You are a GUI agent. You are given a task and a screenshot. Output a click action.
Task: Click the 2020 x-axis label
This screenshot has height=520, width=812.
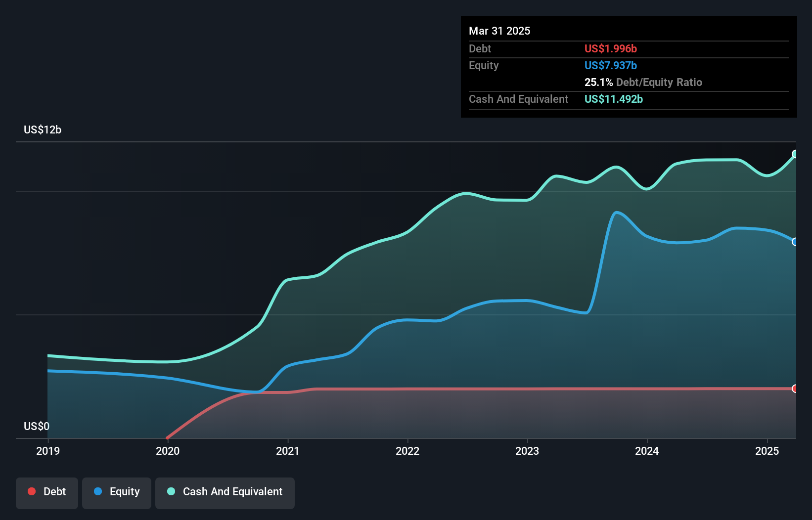coord(168,451)
